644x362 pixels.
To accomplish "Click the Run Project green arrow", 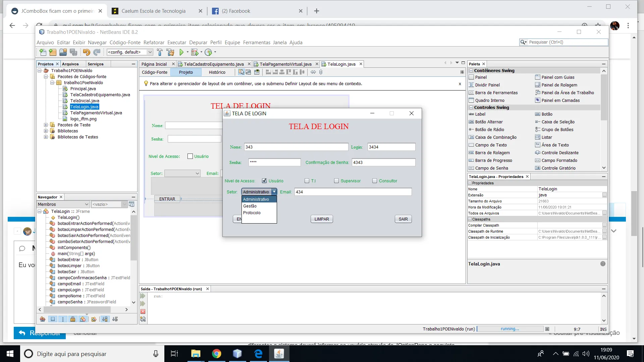I will click(181, 52).
